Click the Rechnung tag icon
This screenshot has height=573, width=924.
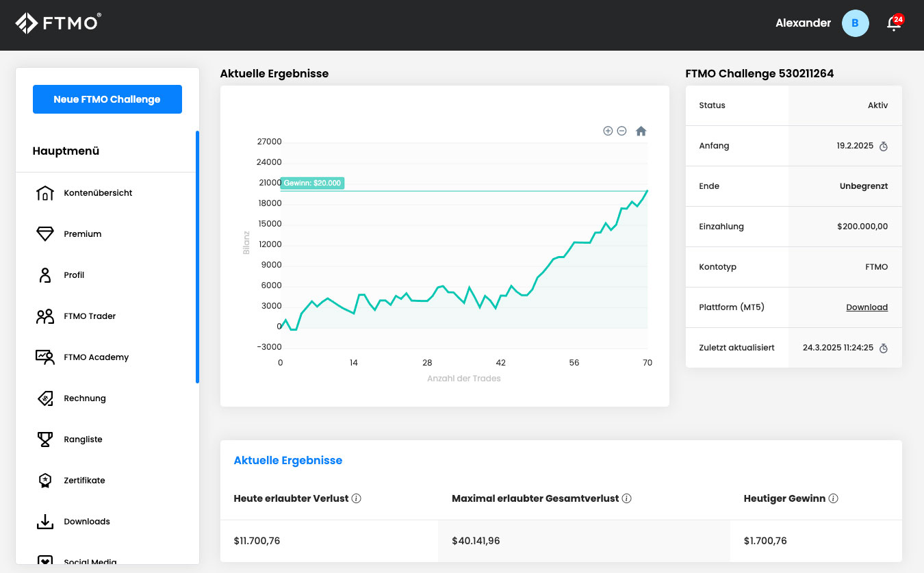click(x=44, y=398)
